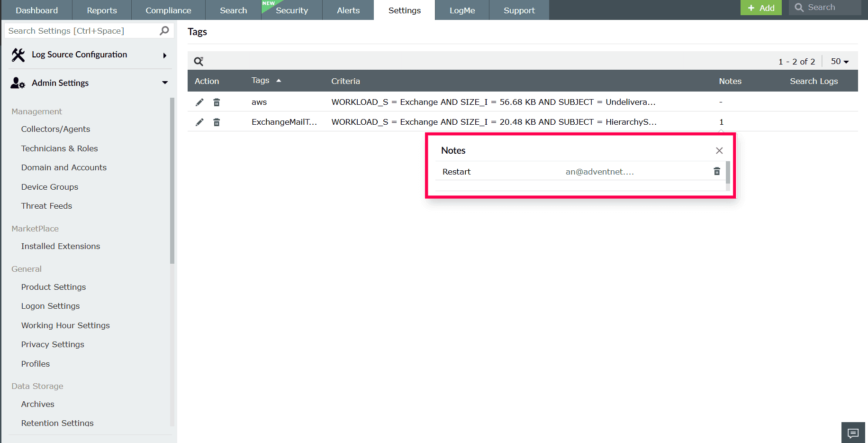Edit the aws tag with pencil icon
This screenshot has height=443, width=868.
click(199, 102)
